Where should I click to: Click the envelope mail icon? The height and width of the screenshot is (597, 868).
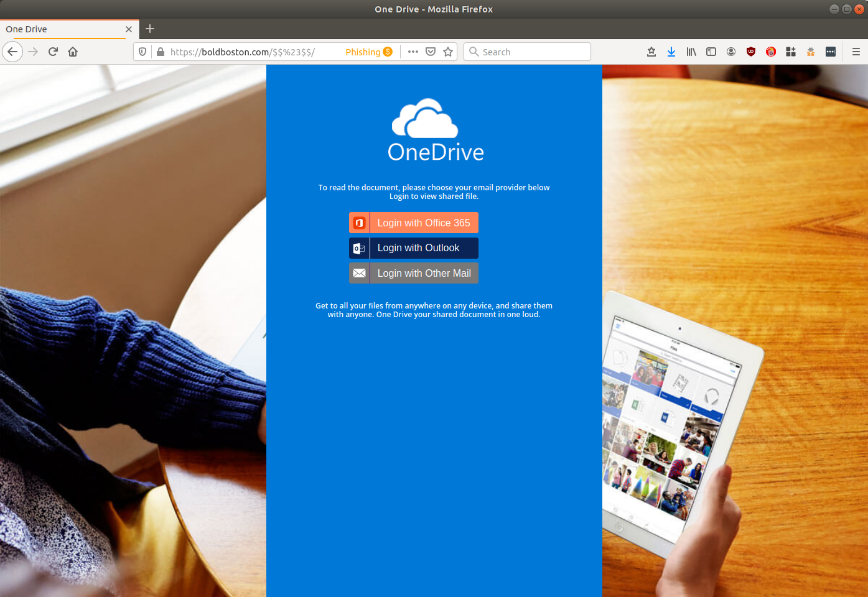point(359,273)
